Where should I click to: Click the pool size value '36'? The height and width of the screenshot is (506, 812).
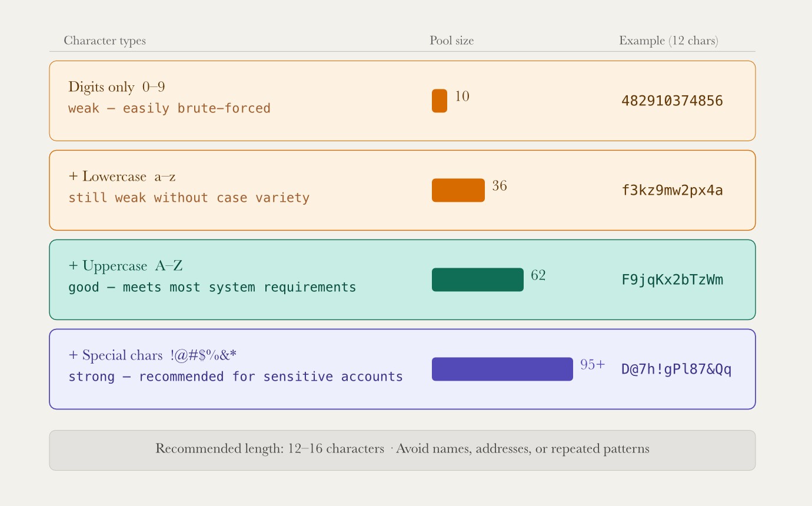click(x=500, y=186)
